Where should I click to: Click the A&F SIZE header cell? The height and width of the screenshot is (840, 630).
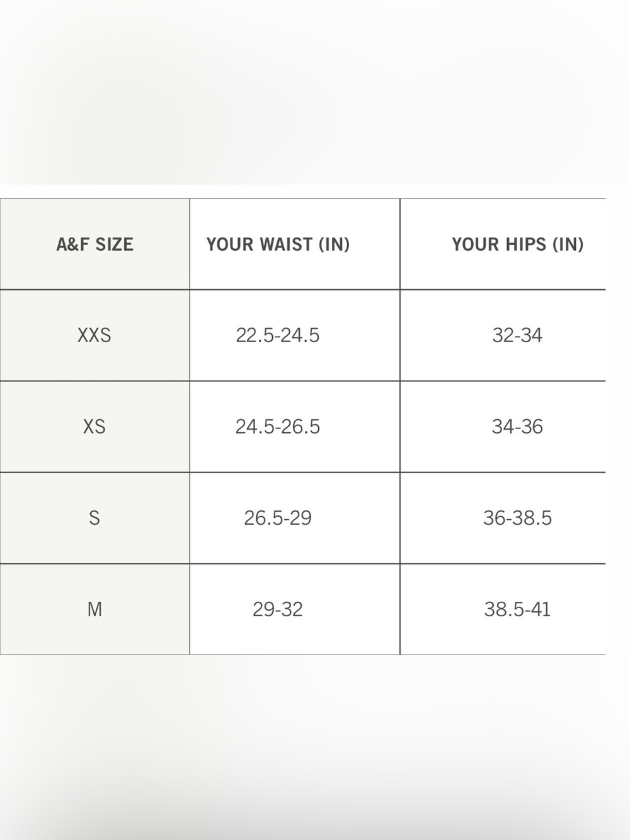pyautogui.click(x=94, y=245)
